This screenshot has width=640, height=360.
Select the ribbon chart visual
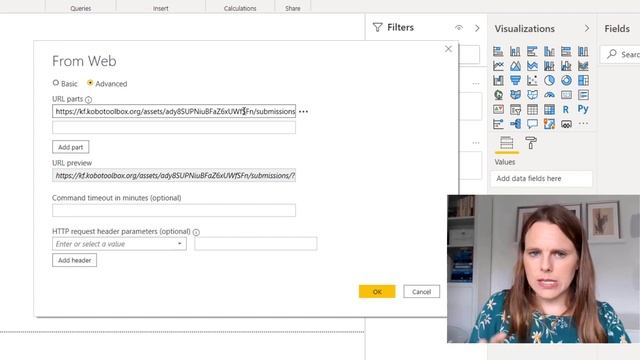583,66
